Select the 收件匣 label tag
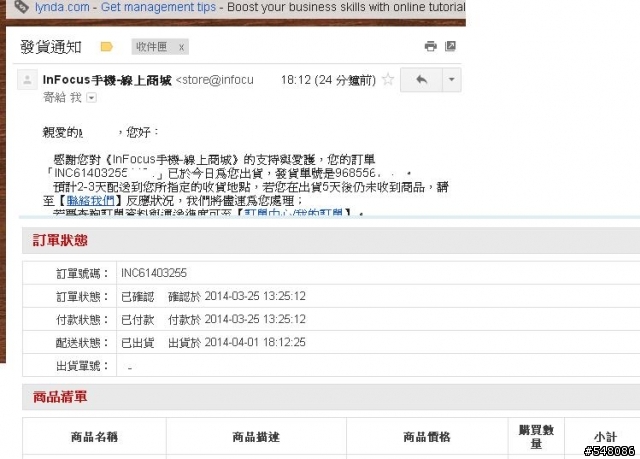The height and width of the screenshot is (459, 640). pos(152,47)
